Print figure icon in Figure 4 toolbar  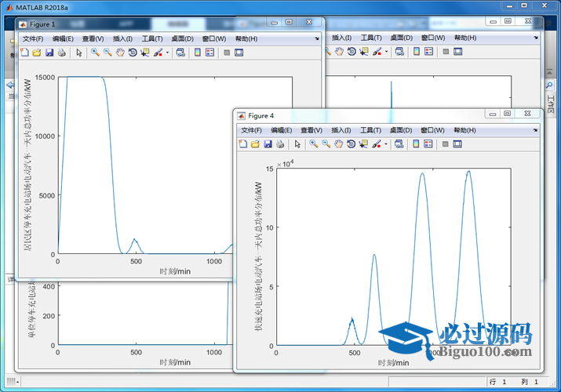[x=280, y=144]
